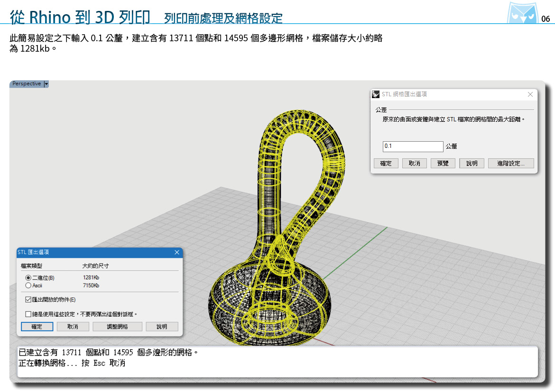
Task: Click the 大約的尺寸 column header
Action: pos(95,266)
